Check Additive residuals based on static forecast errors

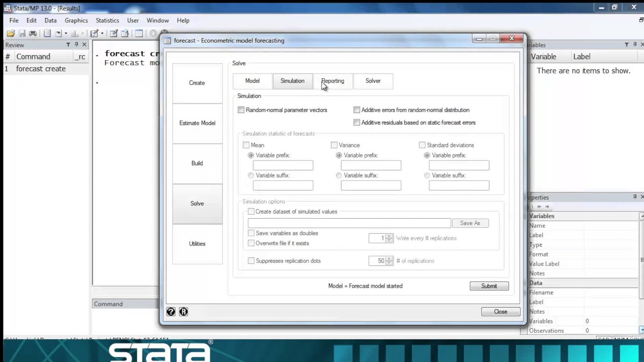coord(357,123)
